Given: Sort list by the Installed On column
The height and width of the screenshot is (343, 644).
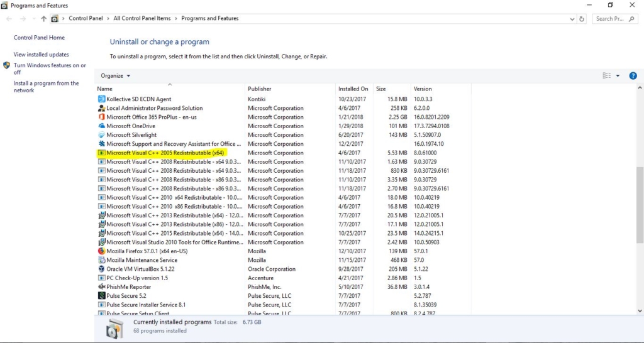Looking at the screenshot, I should (x=353, y=89).
